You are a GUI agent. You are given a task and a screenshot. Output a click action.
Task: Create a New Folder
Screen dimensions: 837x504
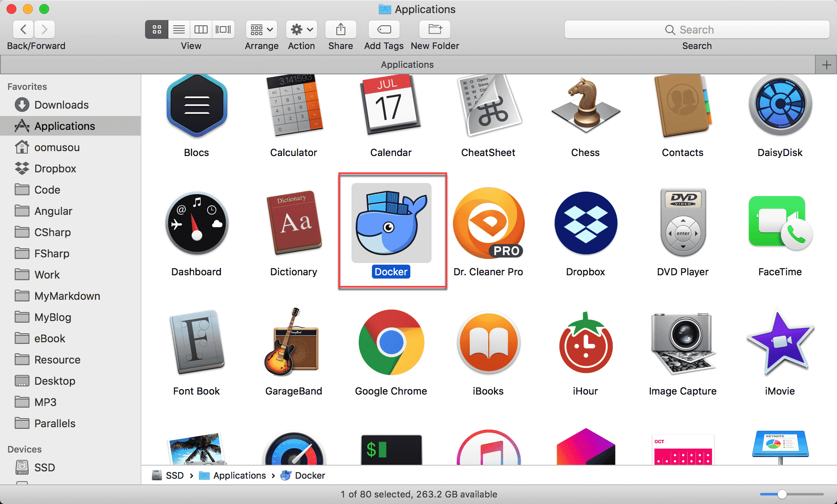tap(435, 29)
